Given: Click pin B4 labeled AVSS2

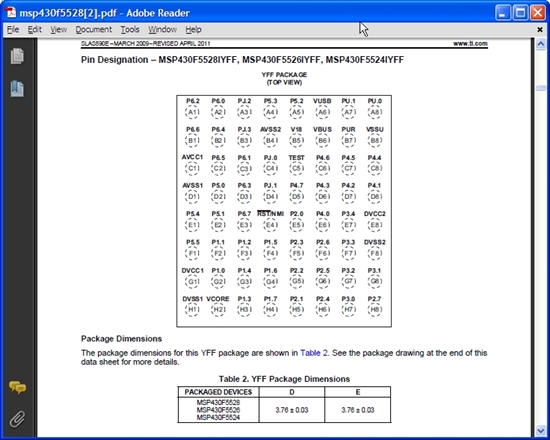Looking at the screenshot, I should [270, 140].
